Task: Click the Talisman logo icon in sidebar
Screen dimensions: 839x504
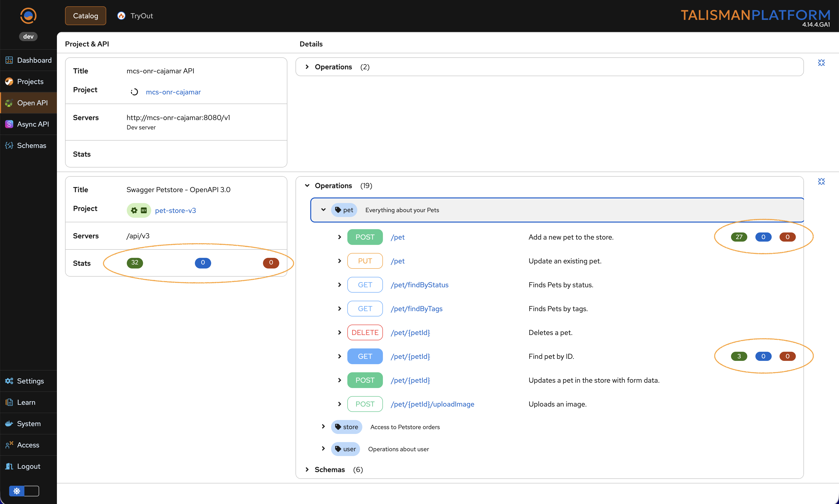Action: [28, 16]
